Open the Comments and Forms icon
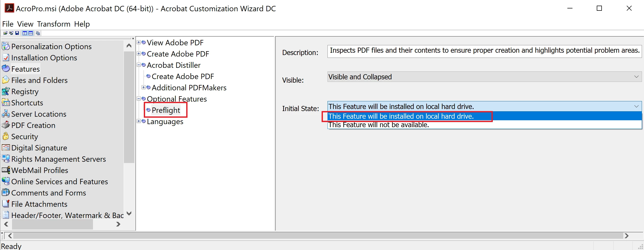This screenshot has height=250, width=644. [6, 193]
